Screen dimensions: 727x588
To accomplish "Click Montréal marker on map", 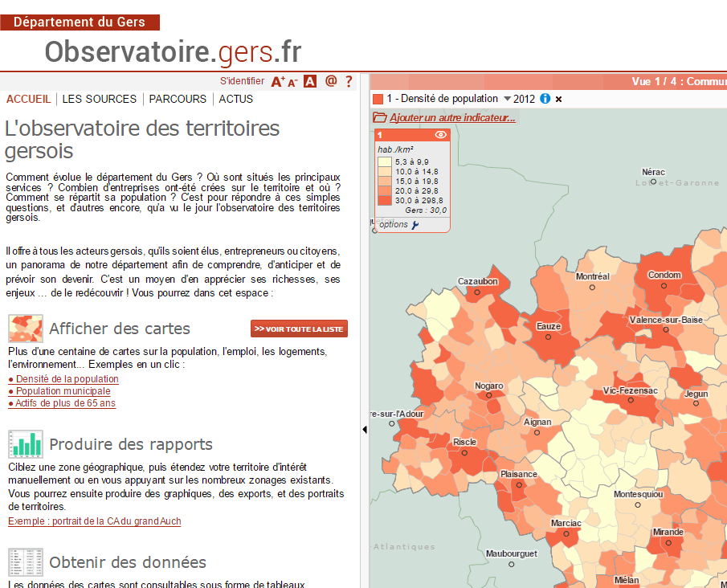I will click(592, 288).
